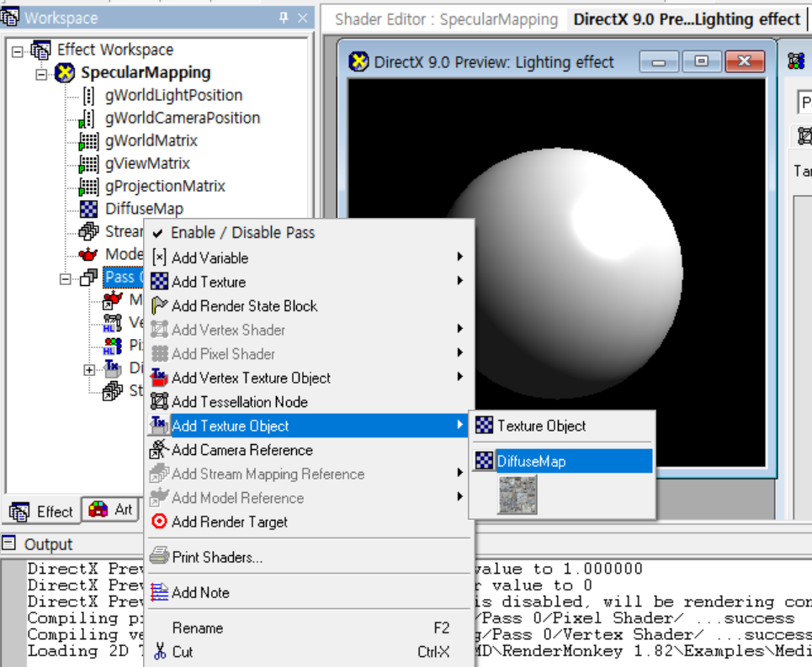Screen dimensions: 812x667
Task: Select Add Render Target menu entry
Action: coord(309,521)
